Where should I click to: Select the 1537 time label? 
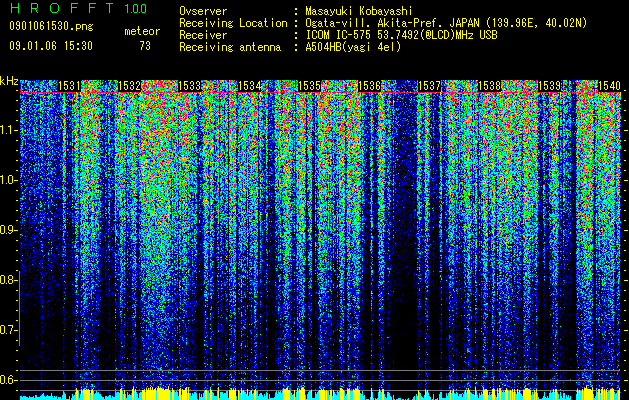[429, 86]
